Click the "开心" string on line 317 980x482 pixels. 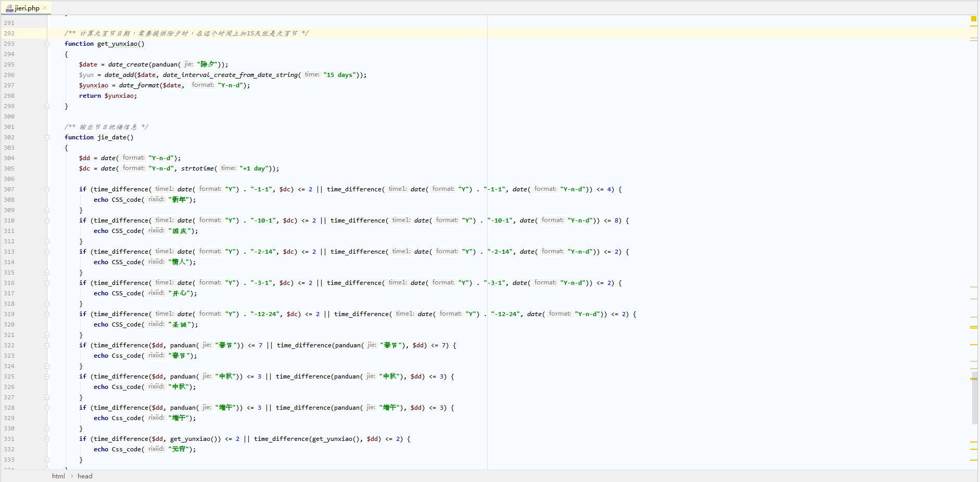pyautogui.click(x=180, y=293)
